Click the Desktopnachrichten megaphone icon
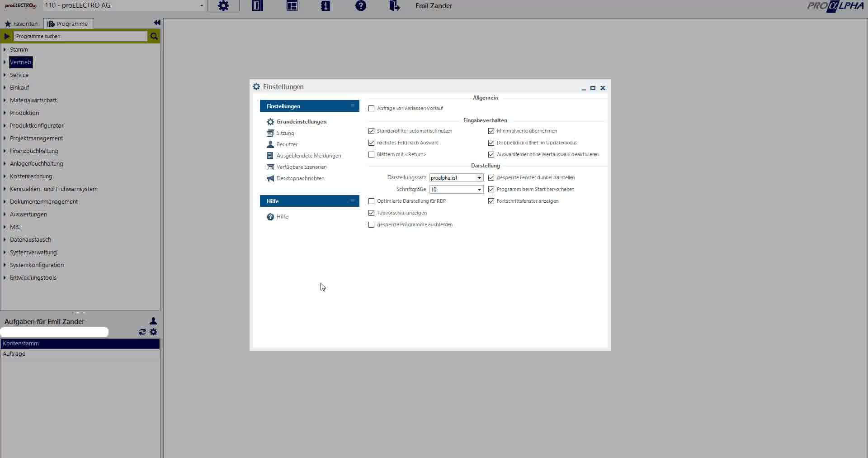 pyautogui.click(x=270, y=178)
